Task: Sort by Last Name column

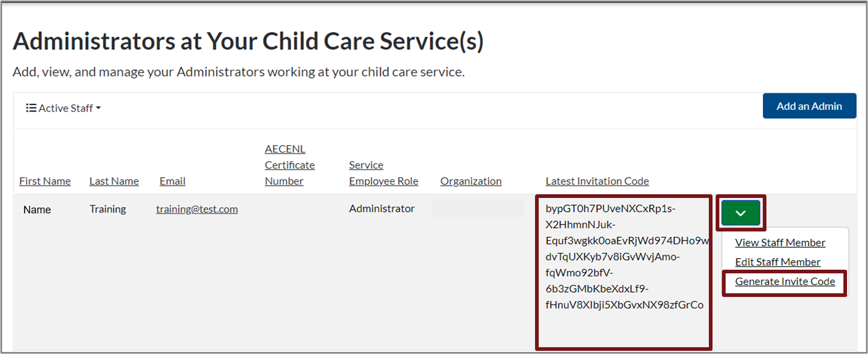Action: [114, 181]
